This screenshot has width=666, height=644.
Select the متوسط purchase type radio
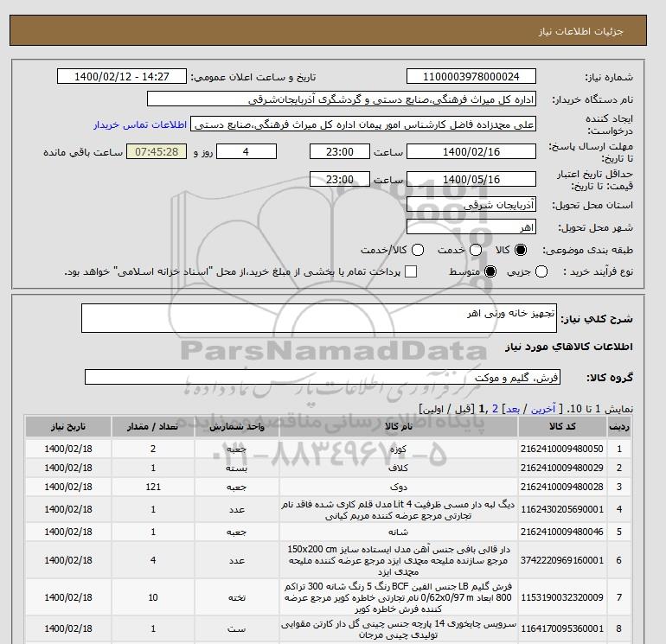coord(490,271)
